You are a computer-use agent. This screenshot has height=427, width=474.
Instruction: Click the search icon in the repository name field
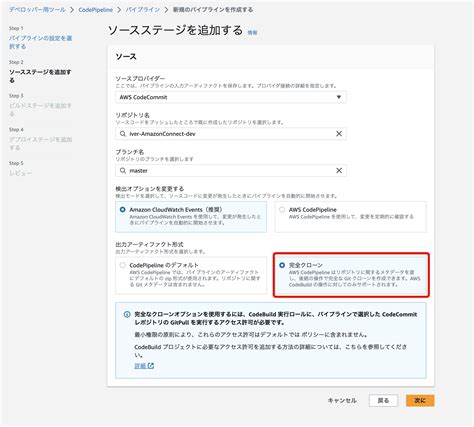pos(123,134)
